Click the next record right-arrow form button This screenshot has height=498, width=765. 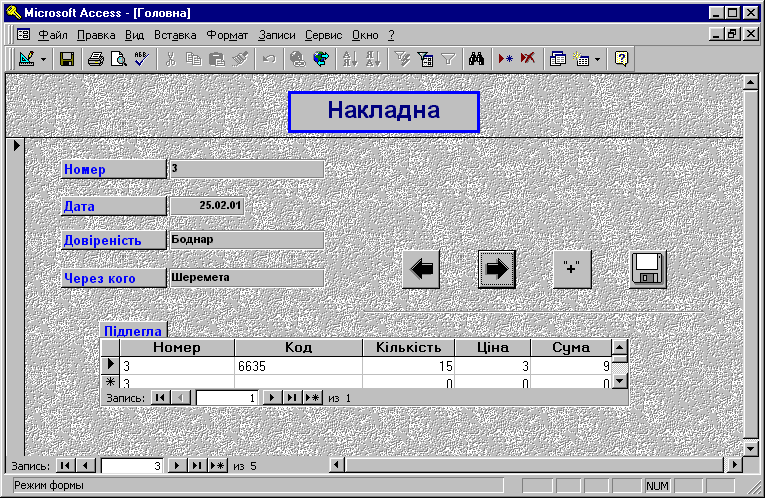(497, 269)
